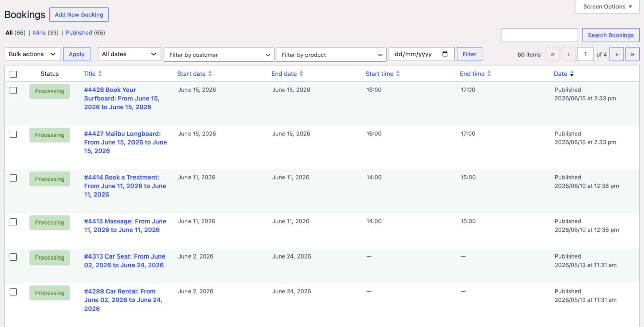Screen dimensions: 644x327
Task: Click the Title column sort arrows icon
Action: click(x=100, y=74)
